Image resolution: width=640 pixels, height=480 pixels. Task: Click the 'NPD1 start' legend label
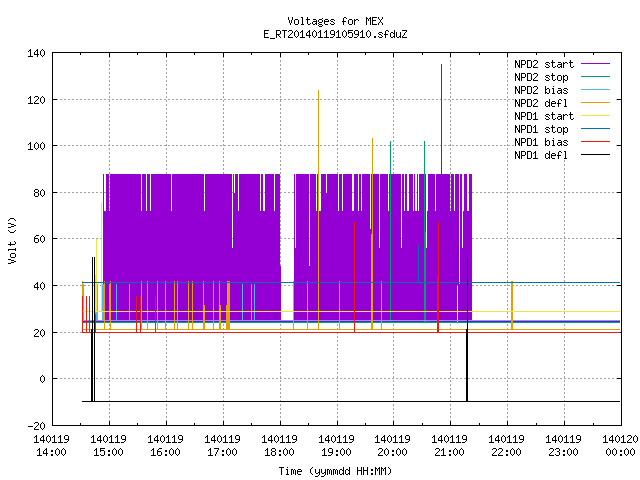click(544, 116)
